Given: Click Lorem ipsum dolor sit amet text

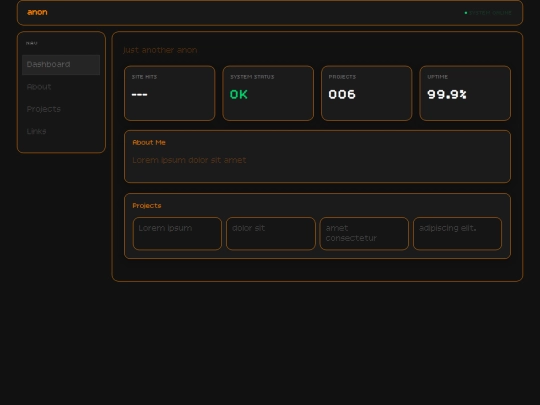Looking at the screenshot, I should 189,160.
